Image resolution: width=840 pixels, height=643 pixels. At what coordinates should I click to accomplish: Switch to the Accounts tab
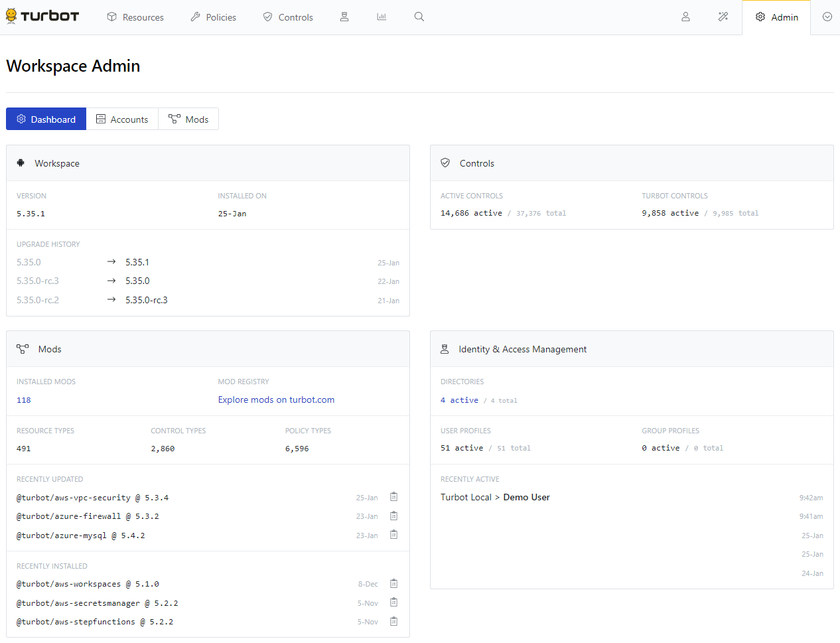tap(122, 119)
